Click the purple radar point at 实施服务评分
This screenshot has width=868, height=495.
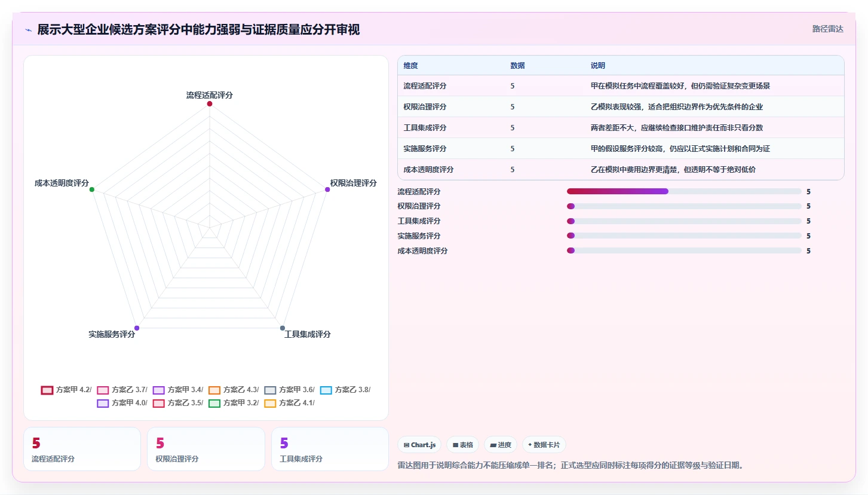[x=137, y=328]
